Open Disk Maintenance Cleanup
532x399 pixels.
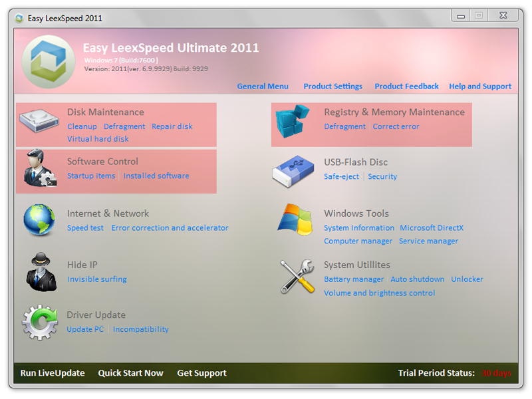pos(82,126)
